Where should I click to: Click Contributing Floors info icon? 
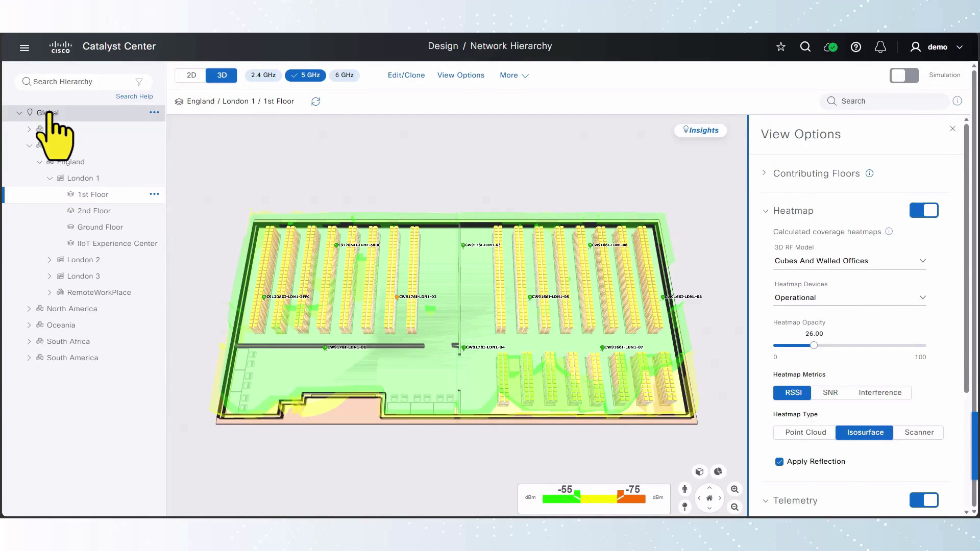[x=870, y=173]
